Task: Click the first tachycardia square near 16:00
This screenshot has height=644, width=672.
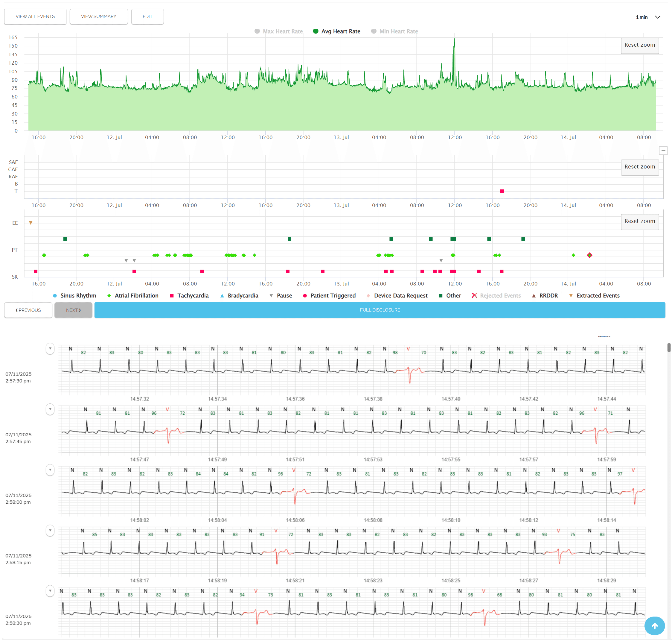Action: point(35,271)
